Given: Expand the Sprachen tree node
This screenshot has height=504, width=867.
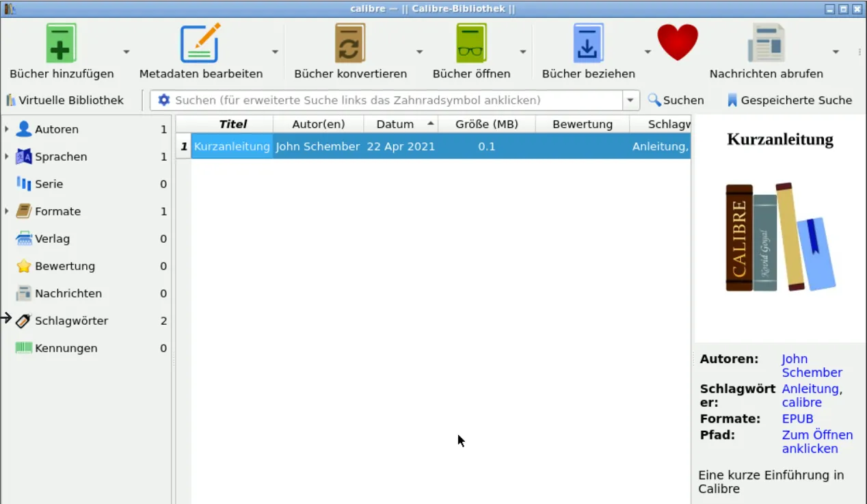Looking at the screenshot, I should pos(6,156).
